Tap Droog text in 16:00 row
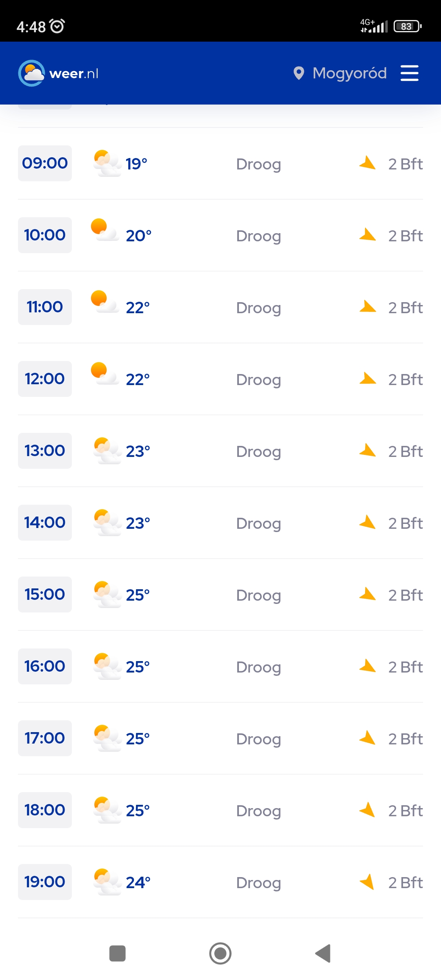This screenshot has width=441, height=980. 258,668
